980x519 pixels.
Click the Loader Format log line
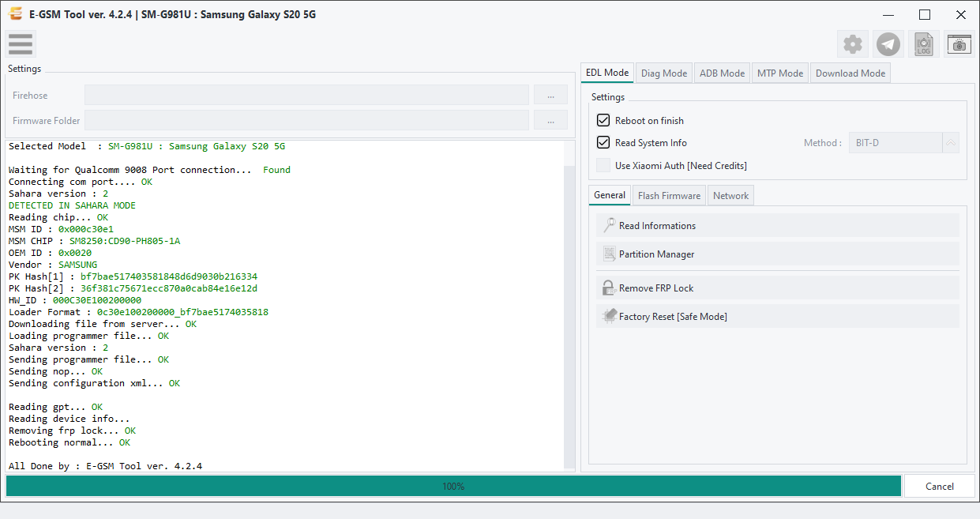coord(138,312)
